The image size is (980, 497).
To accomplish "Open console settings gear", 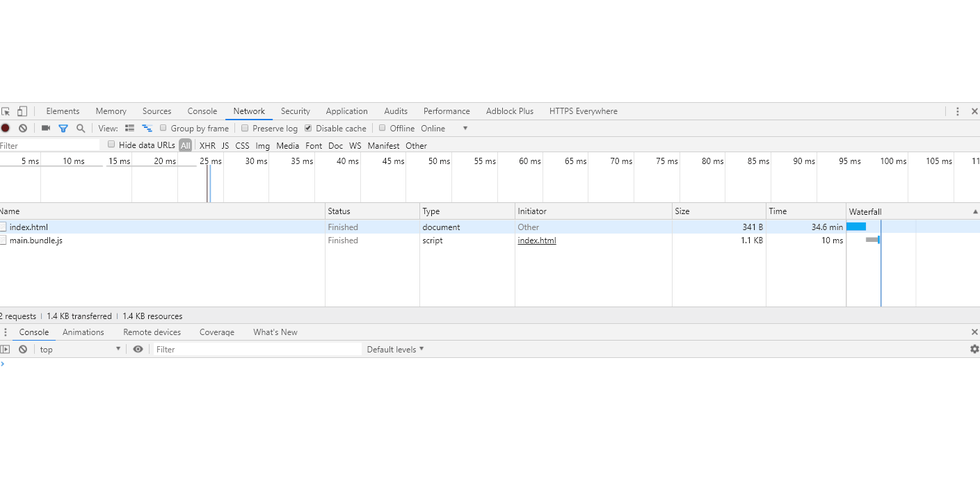I will click(x=974, y=349).
